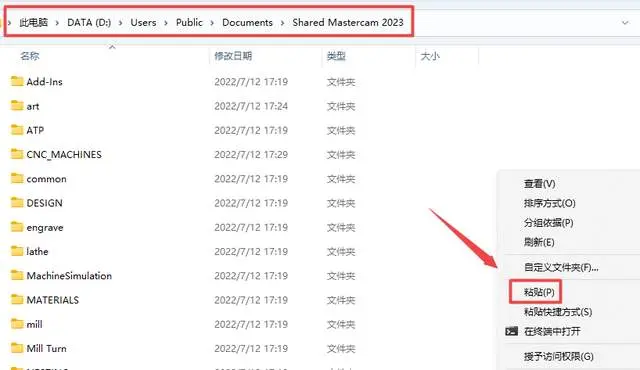
Task: Select the ATP folder icon
Action: 17,130
